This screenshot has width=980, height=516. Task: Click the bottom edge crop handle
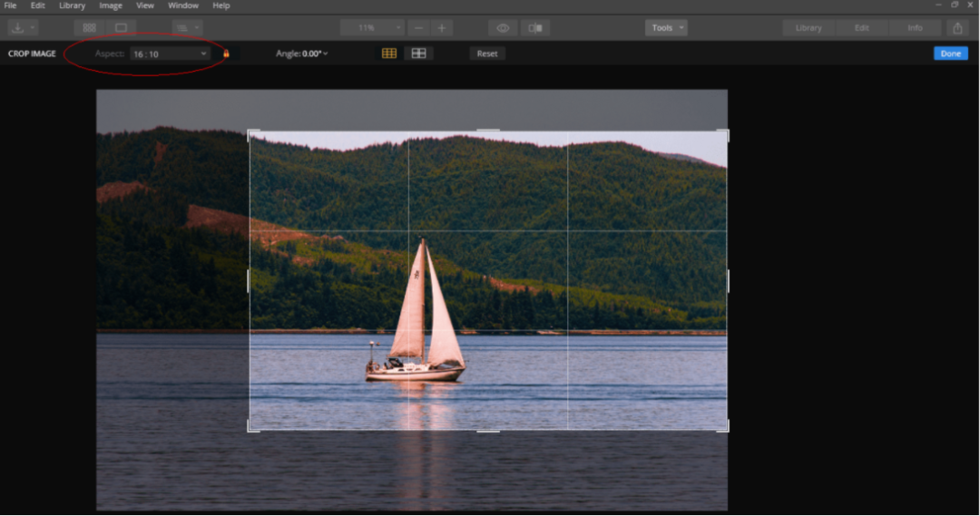tap(488, 431)
